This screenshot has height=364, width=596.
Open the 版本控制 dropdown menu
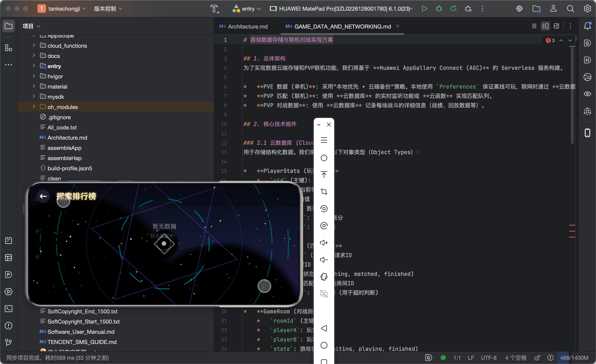pyautogui.click(x=108, y=9)
